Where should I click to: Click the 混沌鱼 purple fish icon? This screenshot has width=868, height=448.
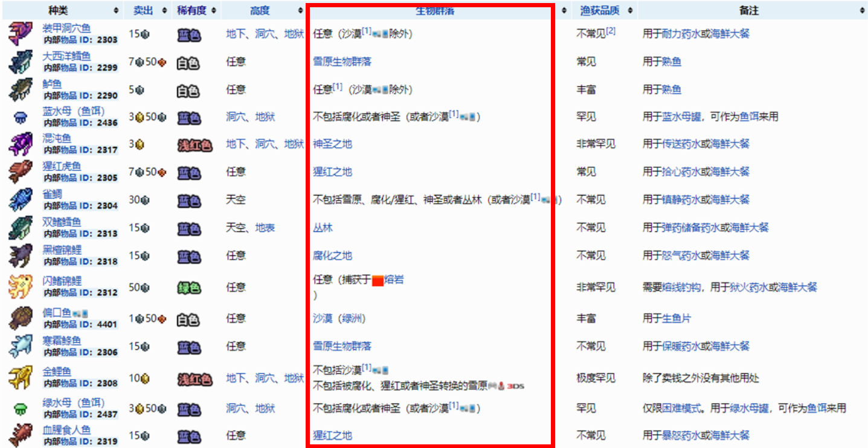[21, 144]
